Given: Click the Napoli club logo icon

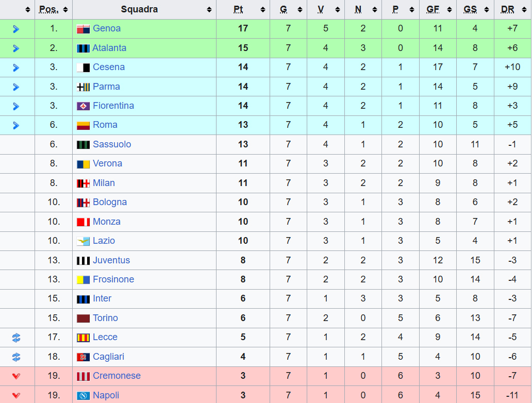Looking at the screenshot, I should (x=83, y=396).
